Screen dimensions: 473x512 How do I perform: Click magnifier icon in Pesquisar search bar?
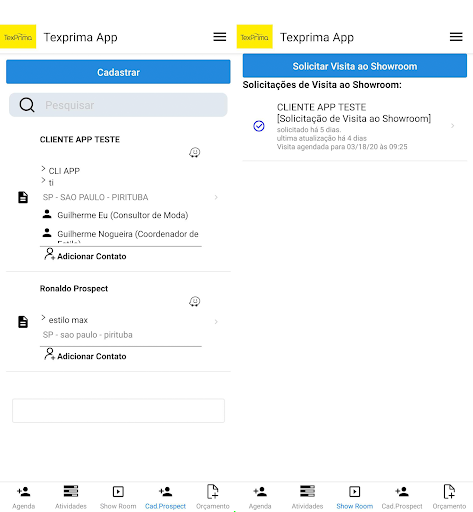(27, 105)
